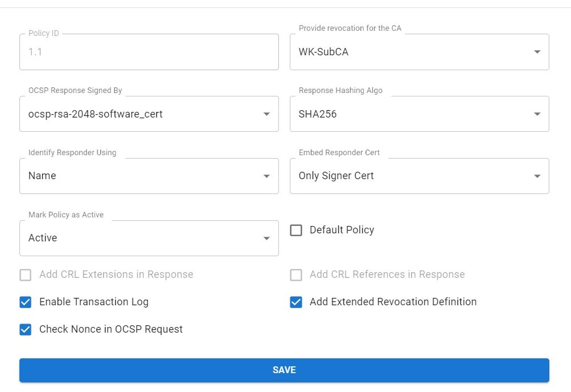Click the chevron icon on Embed Responder Cert
This screenshot has height=392, width=571.
[537, 176]
